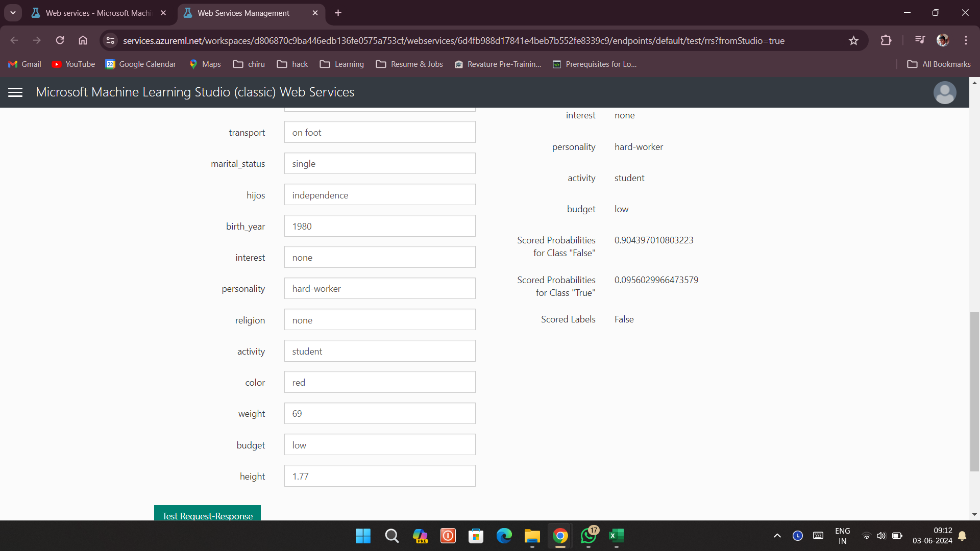Close the Web services - Microsoft Machine tab

point(163,13)
